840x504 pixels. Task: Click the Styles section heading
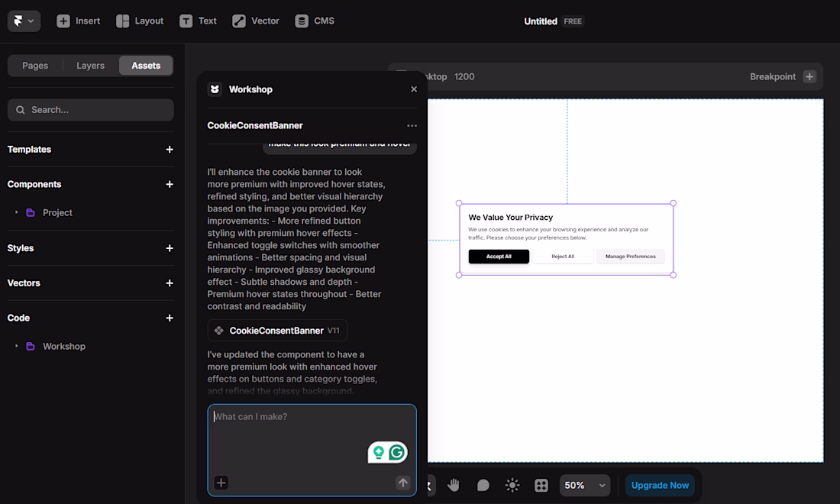pyautogui.click(x=21, y=248)
